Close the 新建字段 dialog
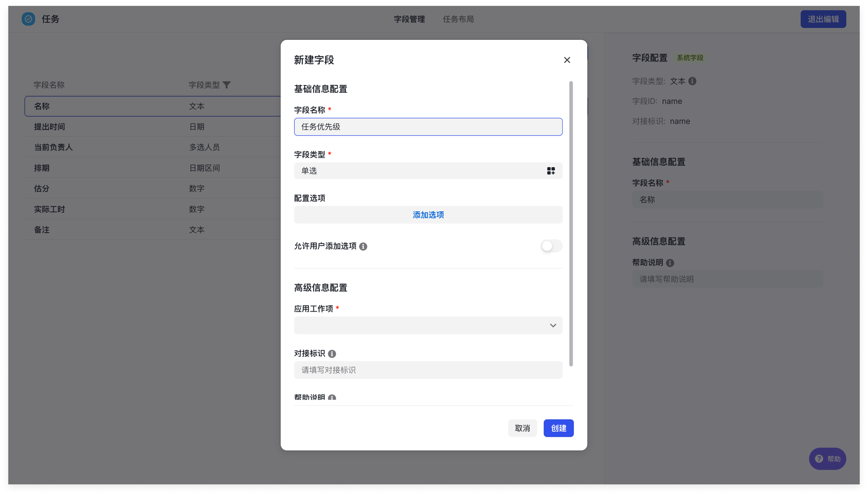 567,60
